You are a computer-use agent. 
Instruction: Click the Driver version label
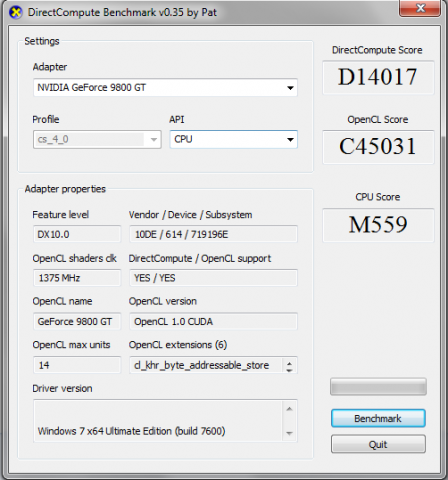point(62,388)
